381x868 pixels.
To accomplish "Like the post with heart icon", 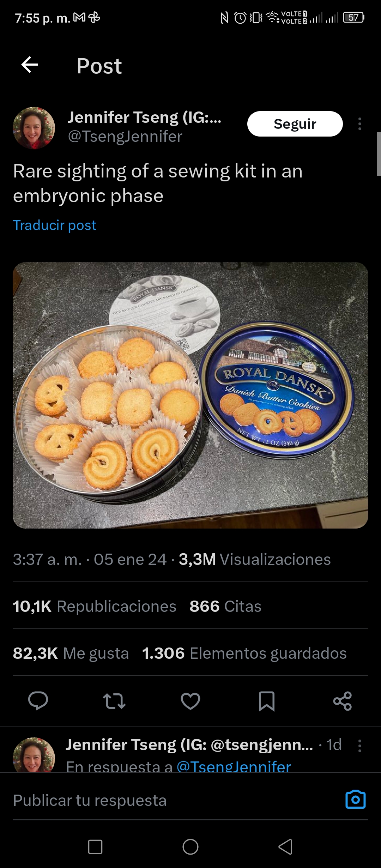I will coord(190,701).
